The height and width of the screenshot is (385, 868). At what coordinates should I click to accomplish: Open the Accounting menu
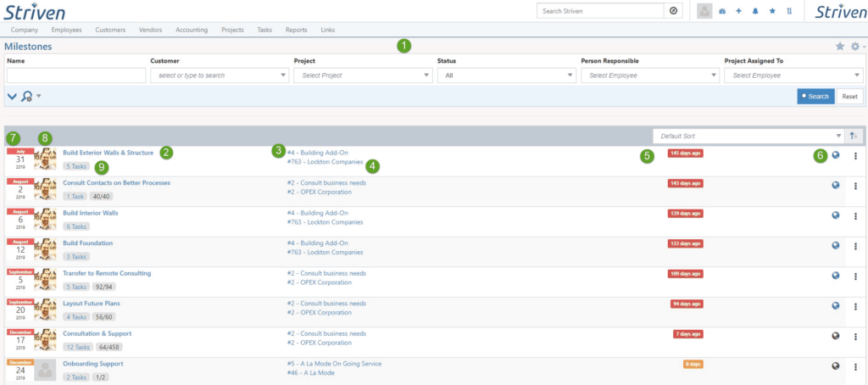[192, 30]
